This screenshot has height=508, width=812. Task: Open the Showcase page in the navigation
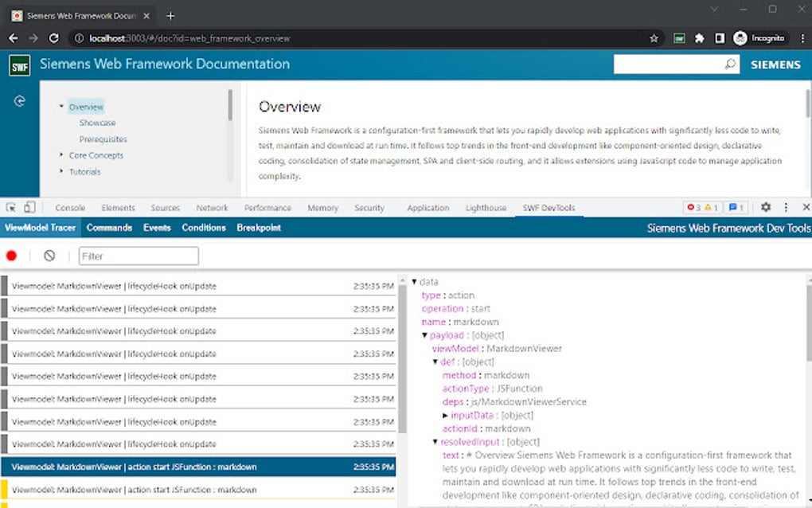(97, 123)
